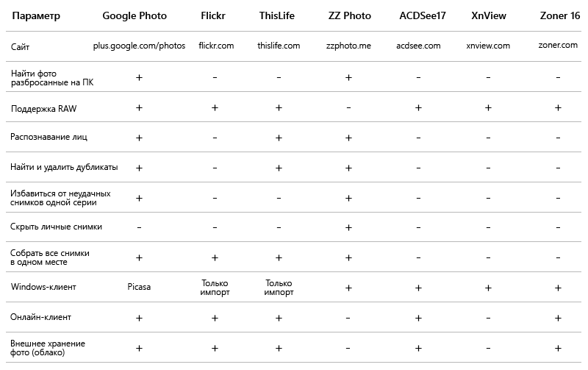Click the Google Photo column header
The width and height of the screenshot is (588, 370).
(x=135, y=15)
